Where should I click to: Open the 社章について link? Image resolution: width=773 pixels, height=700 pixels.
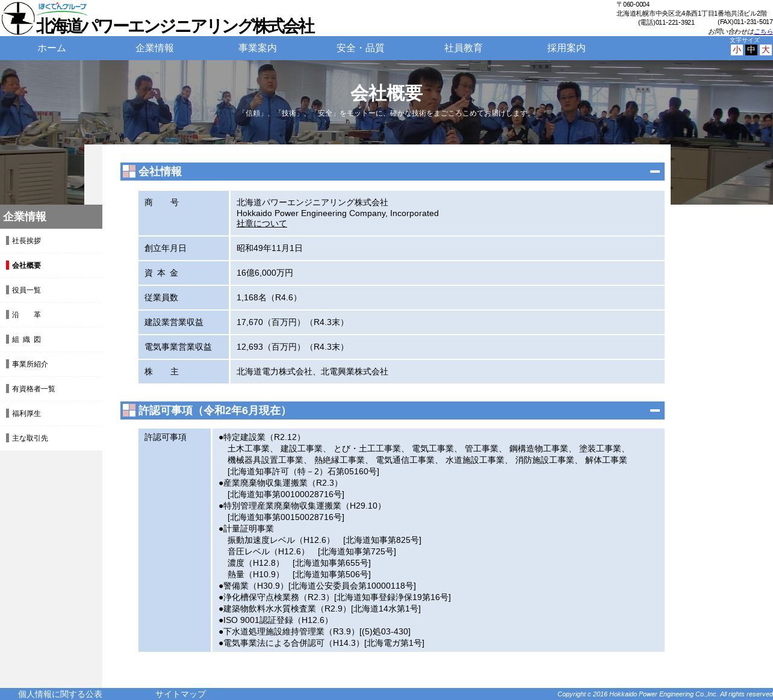click(x=261, y=223)
